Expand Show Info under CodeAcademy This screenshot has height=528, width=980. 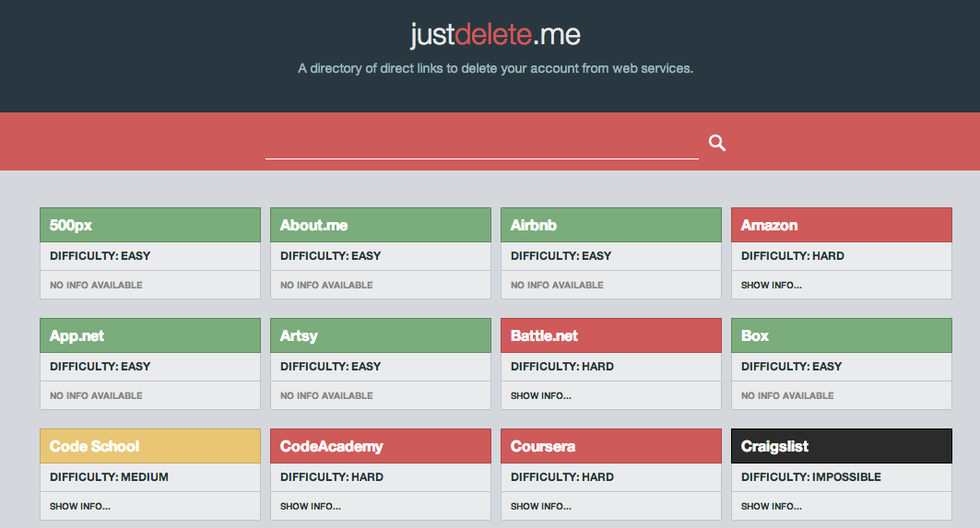pyautogui.click(x=311, y=506)
